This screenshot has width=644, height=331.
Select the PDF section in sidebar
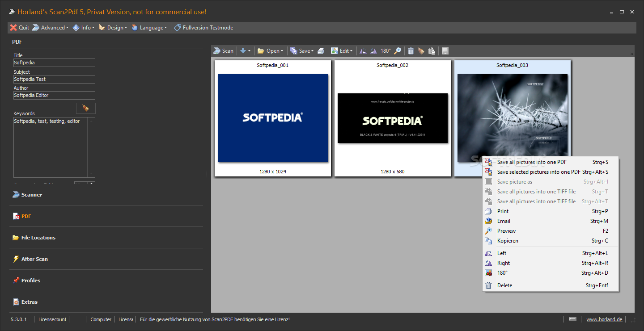point(106,216)
